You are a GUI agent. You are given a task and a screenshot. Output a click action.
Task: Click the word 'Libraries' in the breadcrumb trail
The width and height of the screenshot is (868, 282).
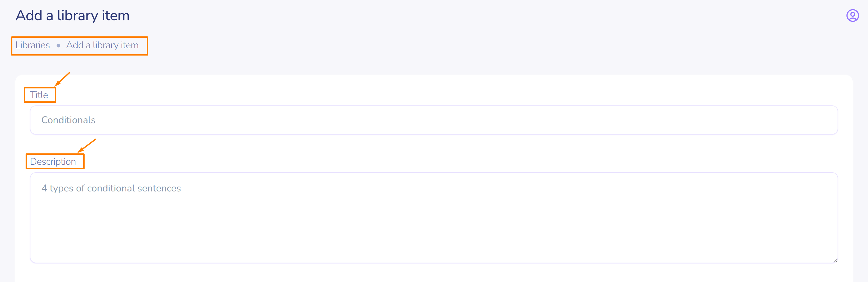[33, 45]
